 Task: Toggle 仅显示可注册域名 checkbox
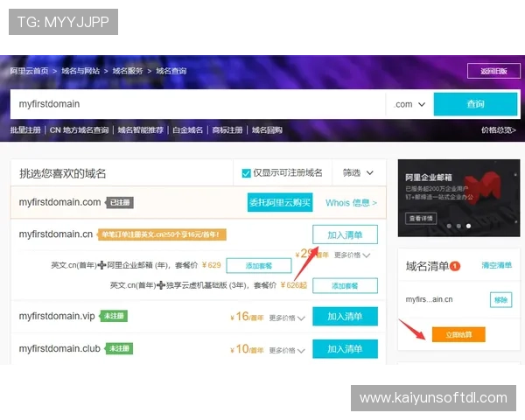point(246,173)
